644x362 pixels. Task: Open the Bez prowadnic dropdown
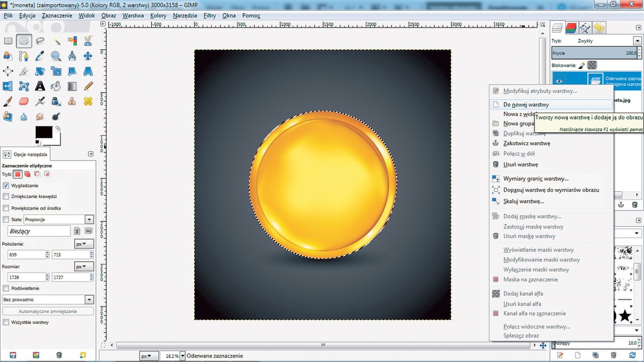(48, 299)
